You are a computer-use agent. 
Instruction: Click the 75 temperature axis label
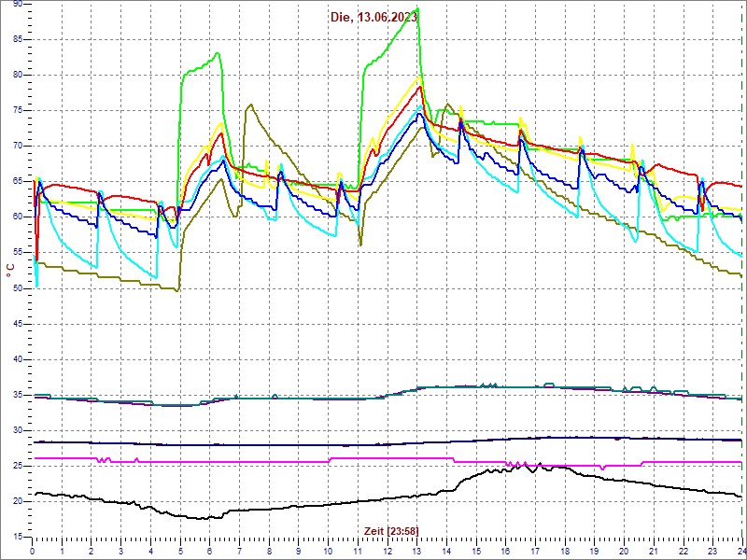[17, 110]
